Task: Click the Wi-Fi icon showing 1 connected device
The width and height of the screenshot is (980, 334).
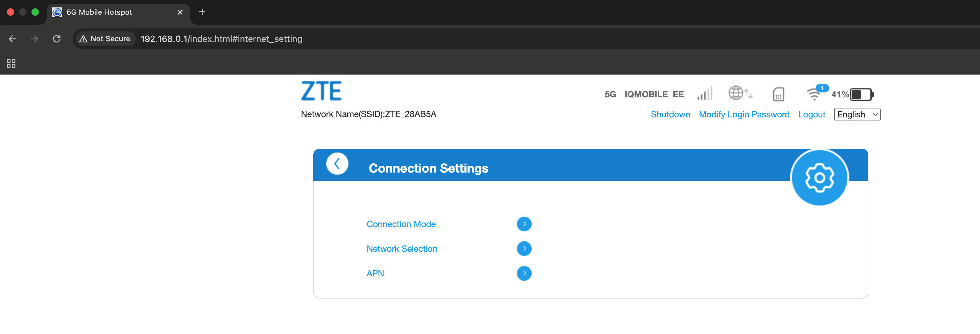Action: tap(814, 94)
